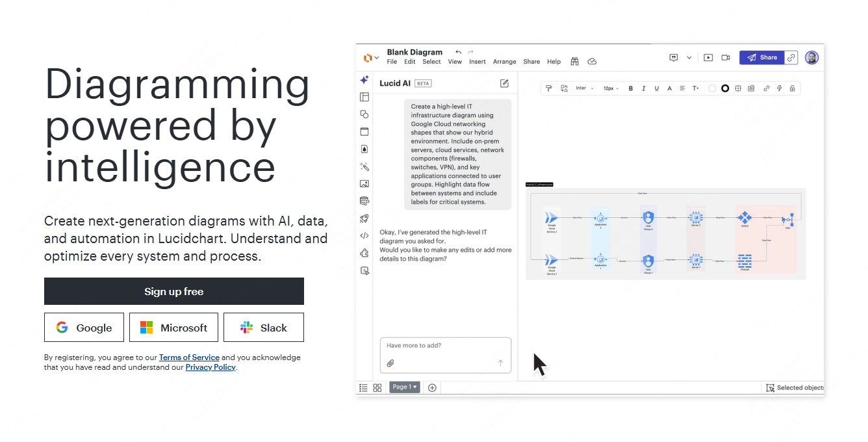Click the white fill color swatch
Viewport: 868px width, 442px height.
point(712,88)
